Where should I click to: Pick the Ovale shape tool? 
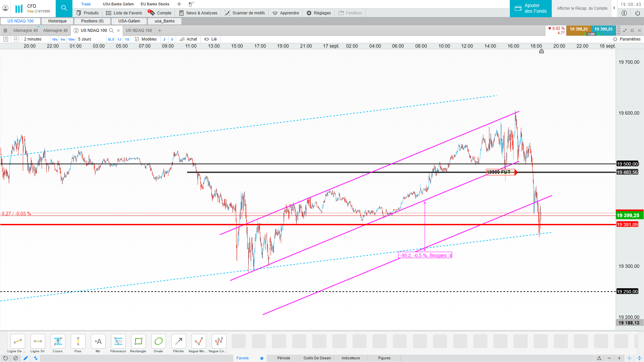tap(158, 342)
